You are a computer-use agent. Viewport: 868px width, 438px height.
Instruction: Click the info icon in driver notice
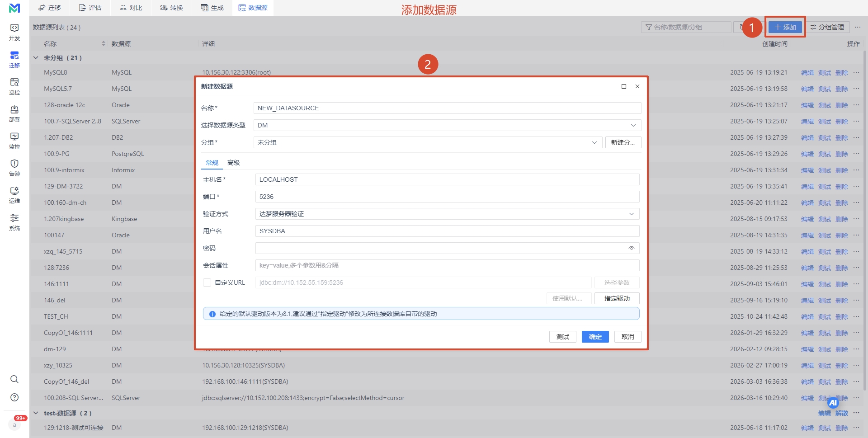212,314
